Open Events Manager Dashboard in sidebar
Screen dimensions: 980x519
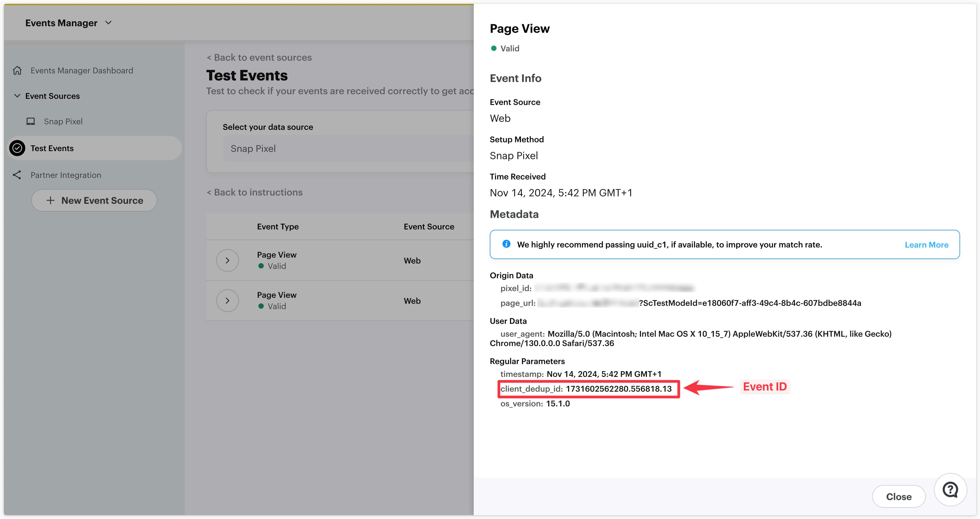pos(82,70)
